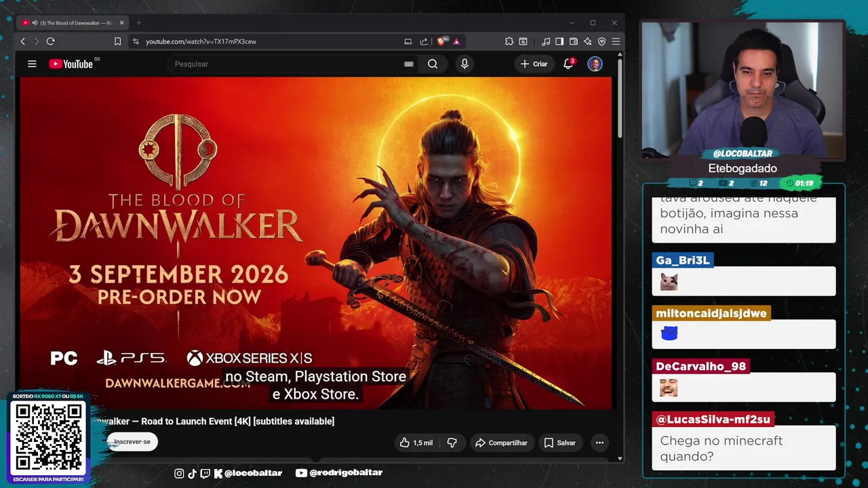The width and height of the screenshot is (868, 488).
Task: Minimize the browser window
Action: tap(571, 23)
